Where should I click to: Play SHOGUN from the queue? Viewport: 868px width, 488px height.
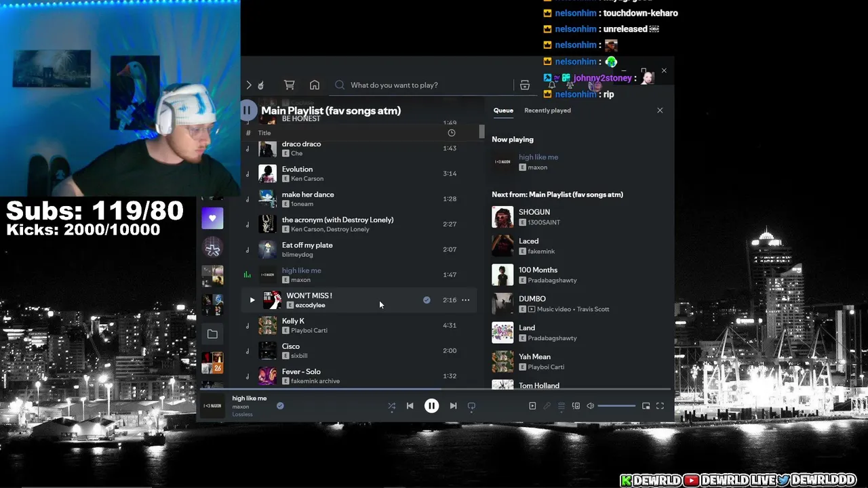pos(580,217)
